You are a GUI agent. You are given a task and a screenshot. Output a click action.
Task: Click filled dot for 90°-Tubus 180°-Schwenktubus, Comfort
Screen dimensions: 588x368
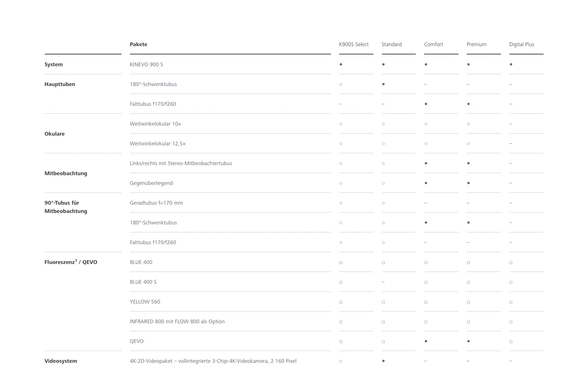(x=426, y=222)
